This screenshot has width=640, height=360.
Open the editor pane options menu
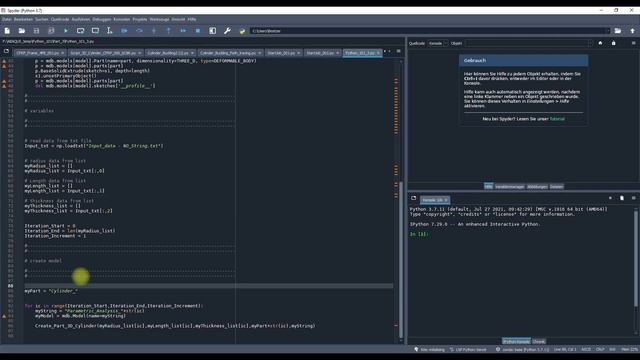pyautogui.click(x=399, y=51)
